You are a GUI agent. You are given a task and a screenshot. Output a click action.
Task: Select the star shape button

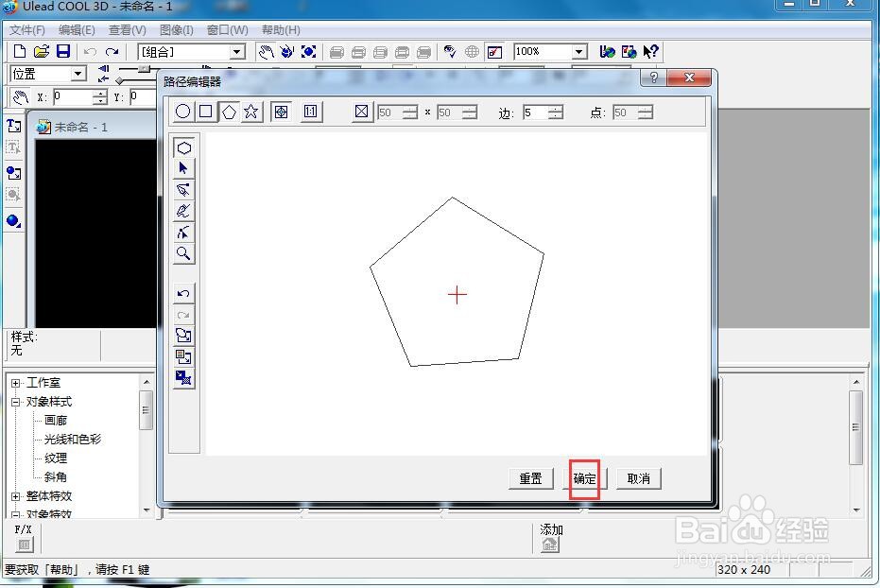[250, 112]
